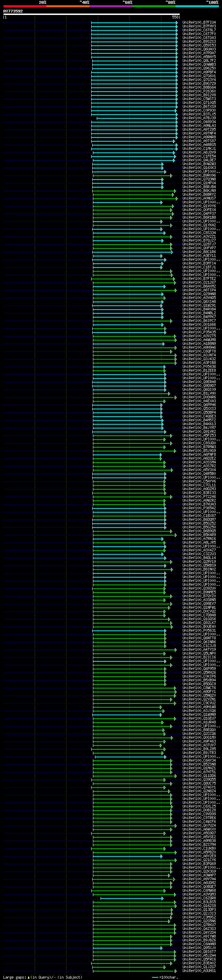Select UniRef100_A4WUM8 entry
This screenshot has width=222, height=980.
(199, 340)
